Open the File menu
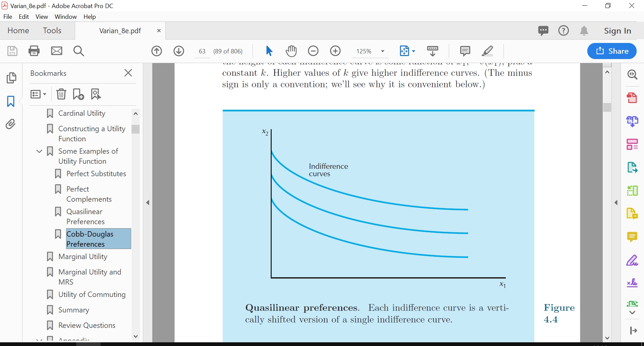 (x=8, y=17)
